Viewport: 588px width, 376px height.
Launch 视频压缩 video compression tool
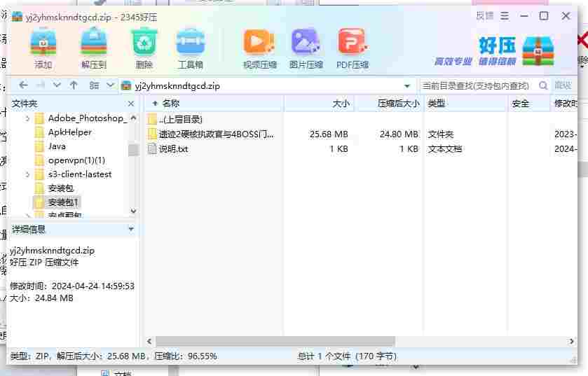(x=259, y=49)
